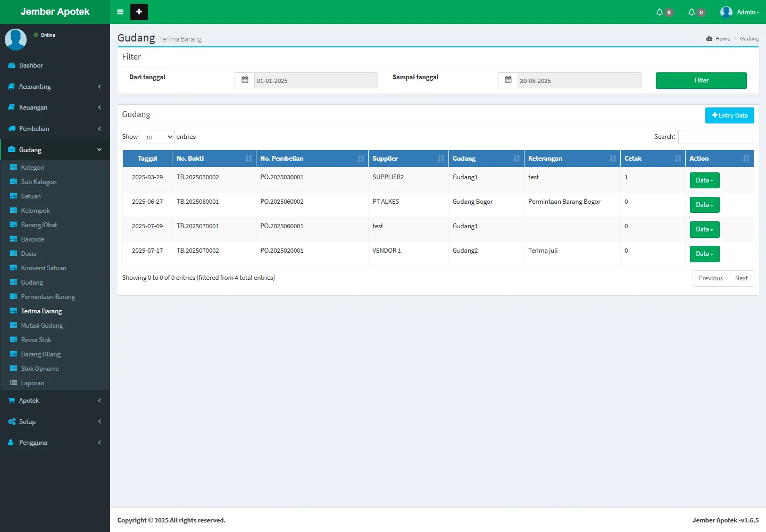
Task: Open calendar icon for Sampai tanggal
Action: pyautogui.click(x=508, y=80)
